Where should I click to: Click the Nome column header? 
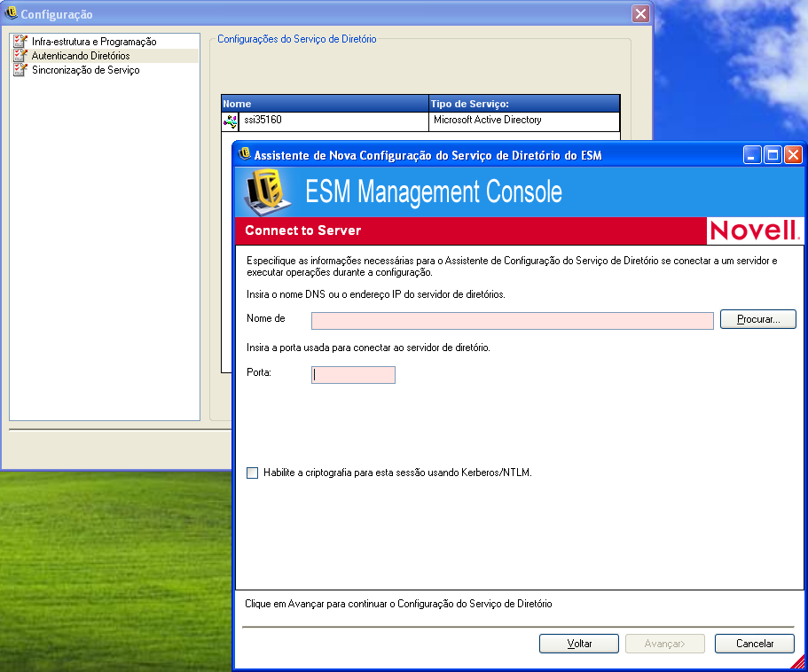(x=325, y=104)
